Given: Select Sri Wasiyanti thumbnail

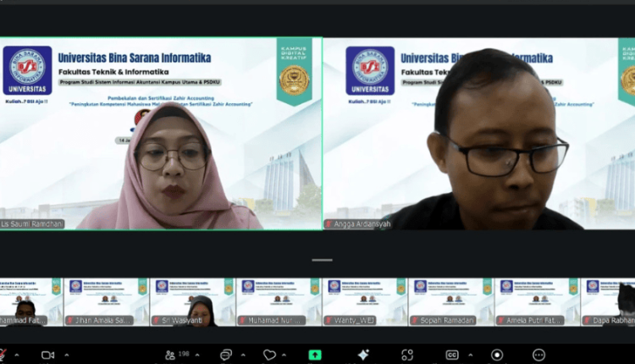Looking at the screenshot, I should tap(192, 302).
